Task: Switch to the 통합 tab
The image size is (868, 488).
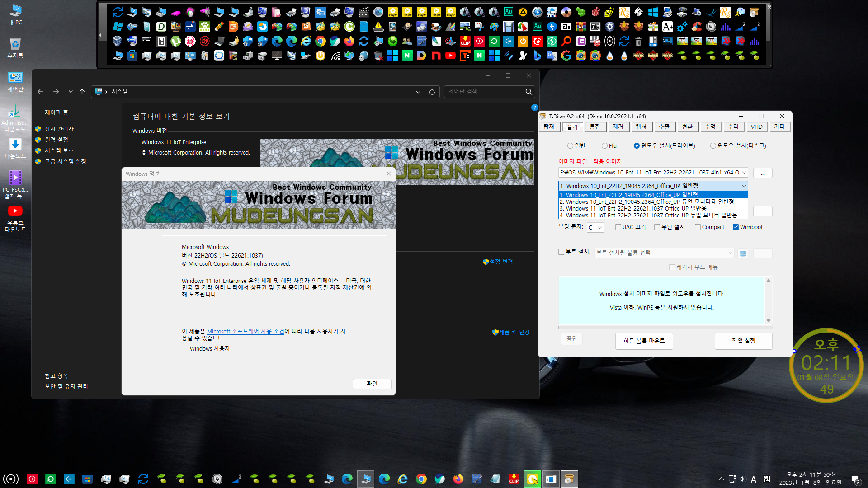Action: click(x=595, y=127)
